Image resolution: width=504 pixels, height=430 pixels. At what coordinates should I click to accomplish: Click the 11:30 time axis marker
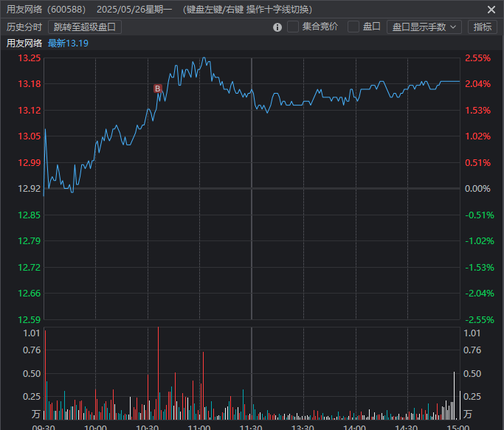251,426
